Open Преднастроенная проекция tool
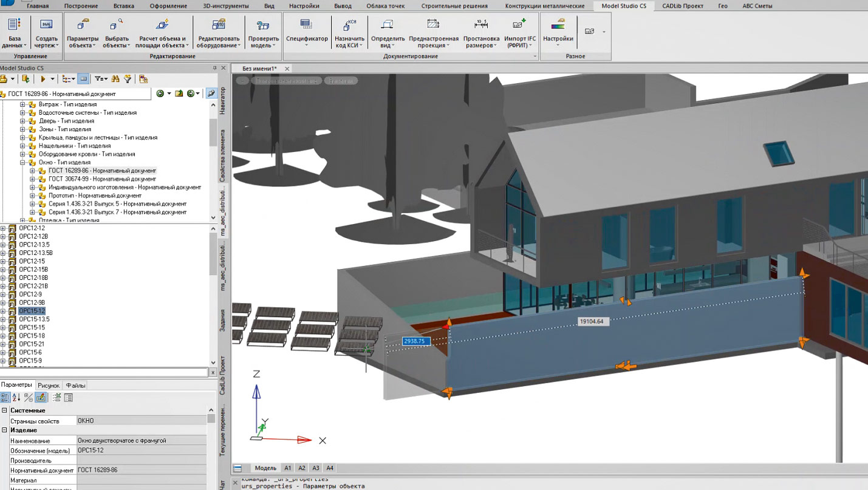This screenshot has height=490, width=868. click(433, 33)
